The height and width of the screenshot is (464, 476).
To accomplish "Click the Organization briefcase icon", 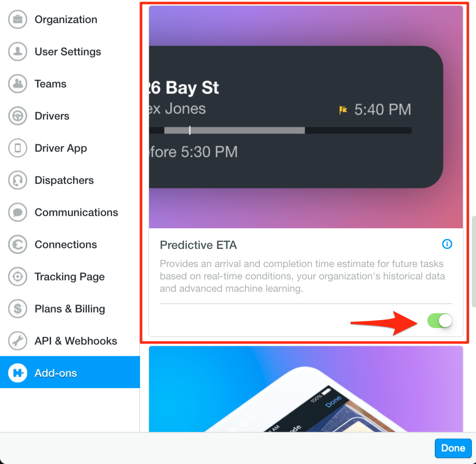I will pyautogui.click(x=18, y=19).
